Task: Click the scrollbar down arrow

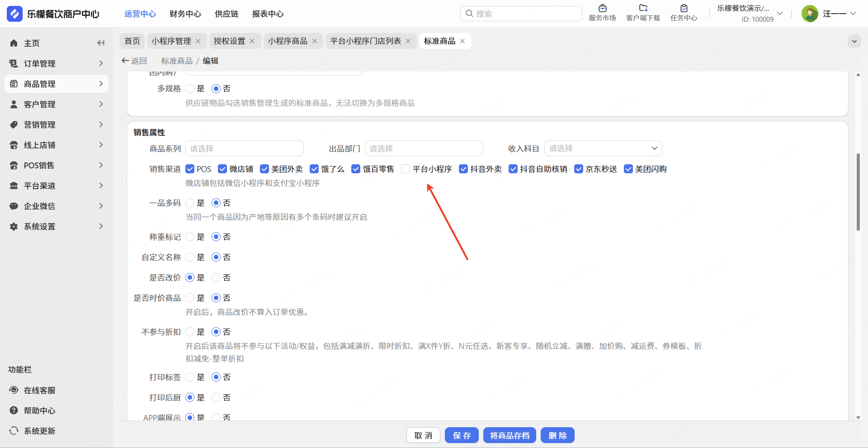Action: [858, 418]
